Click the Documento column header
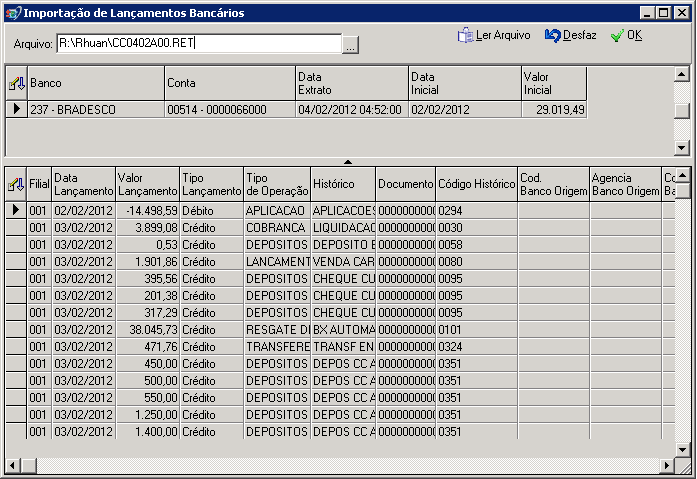Image resolution: width=697 pixels, height=479 pixels. coord(405,184)
